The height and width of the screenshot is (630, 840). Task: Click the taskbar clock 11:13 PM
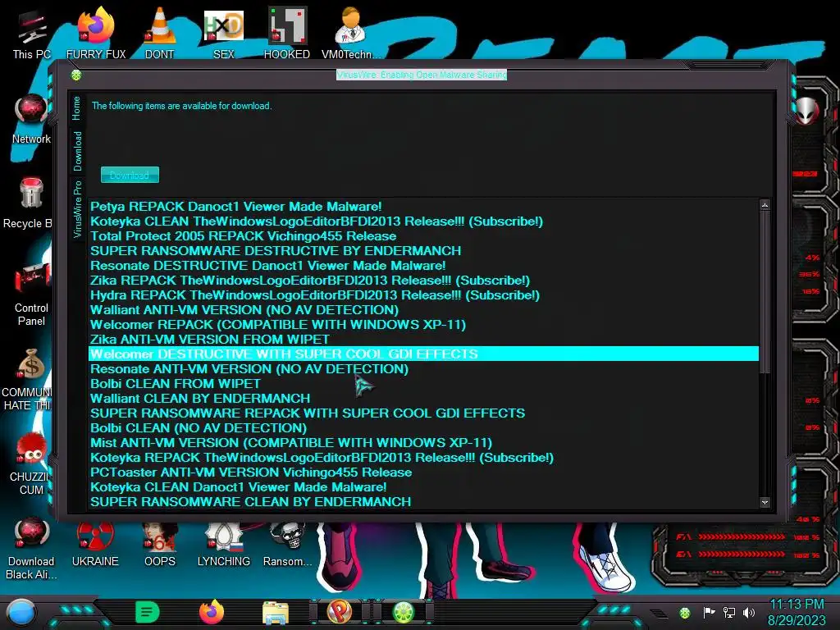[797, 612]
